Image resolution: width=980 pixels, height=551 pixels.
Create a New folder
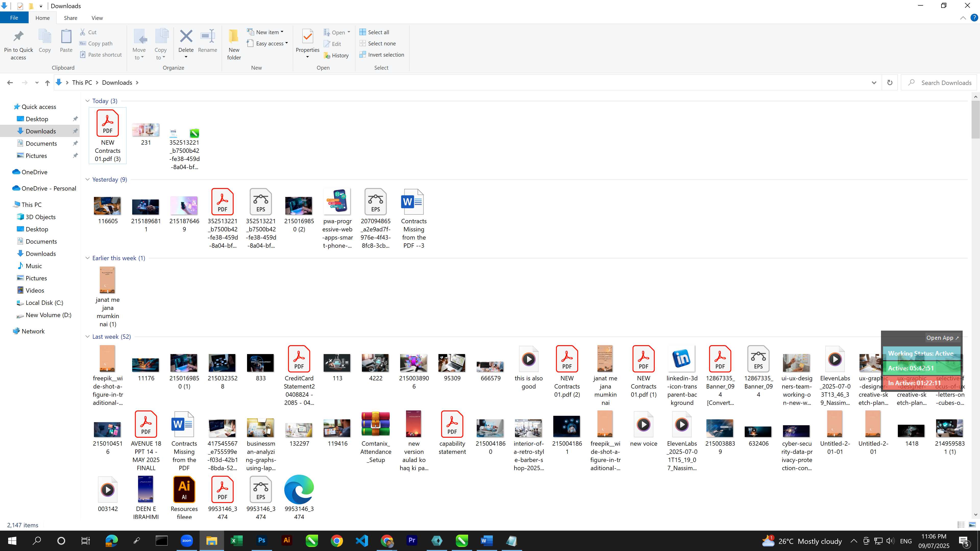[234, 44]
